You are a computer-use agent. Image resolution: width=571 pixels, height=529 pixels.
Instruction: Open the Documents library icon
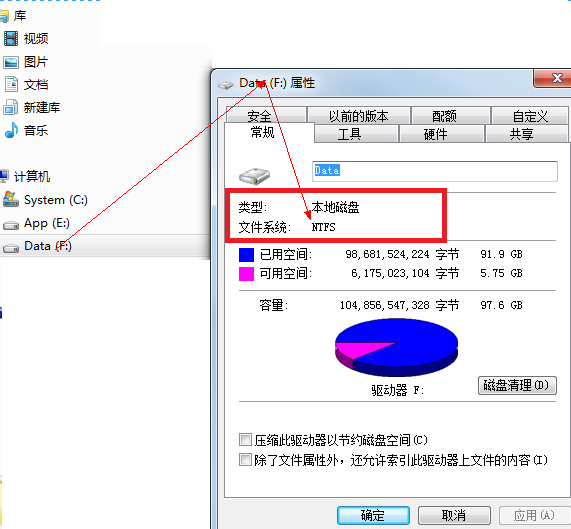pyautogui.click(x=11, y=84)
